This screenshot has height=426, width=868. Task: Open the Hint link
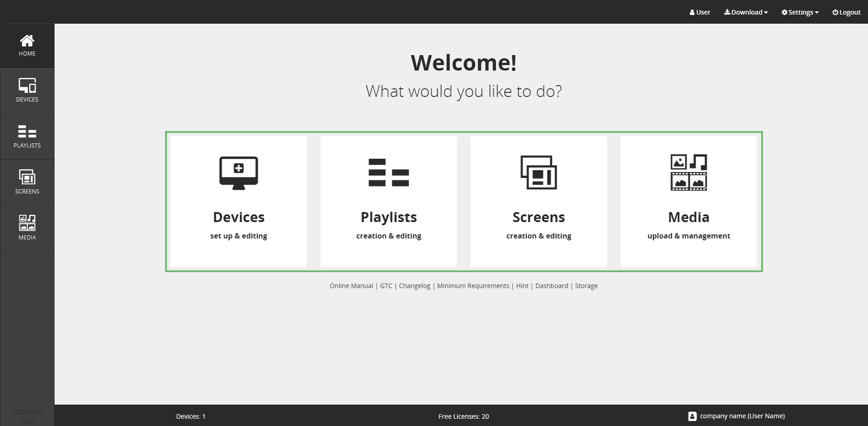pos(522,286)
